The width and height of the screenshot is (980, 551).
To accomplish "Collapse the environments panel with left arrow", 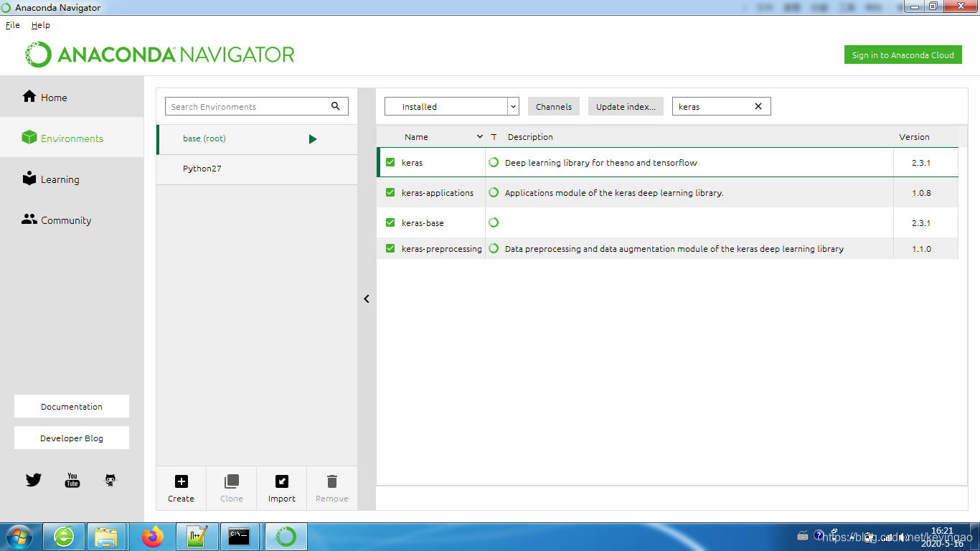I will (x=366, y=299).
